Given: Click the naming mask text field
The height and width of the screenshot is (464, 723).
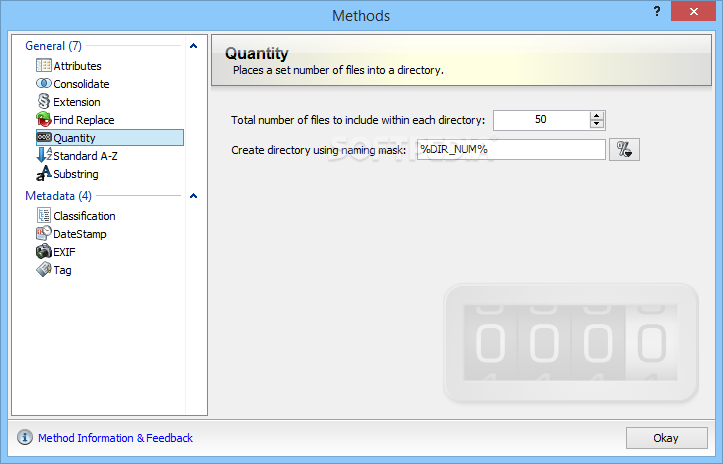Looking at the screenshot, I should [x=511, y=149].
